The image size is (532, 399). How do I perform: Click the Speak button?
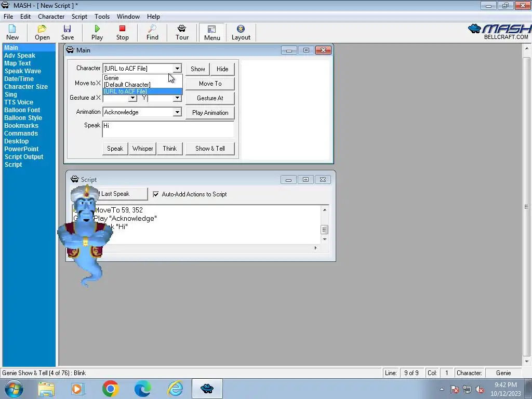[x=115, y=149]
